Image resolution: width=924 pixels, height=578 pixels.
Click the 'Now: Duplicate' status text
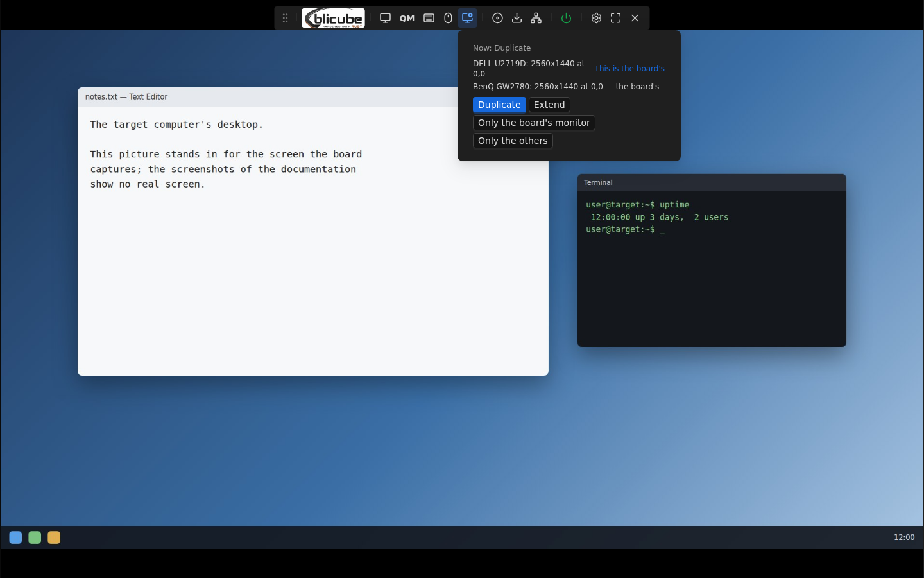click(x=502, y=48)
